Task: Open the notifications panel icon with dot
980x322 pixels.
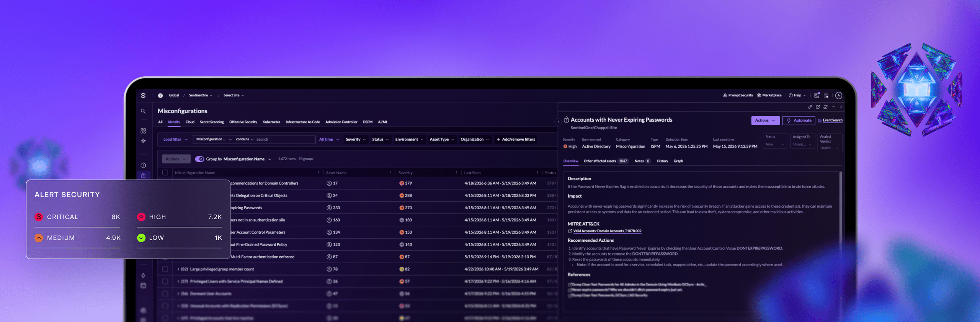Action: click(817, 95)
